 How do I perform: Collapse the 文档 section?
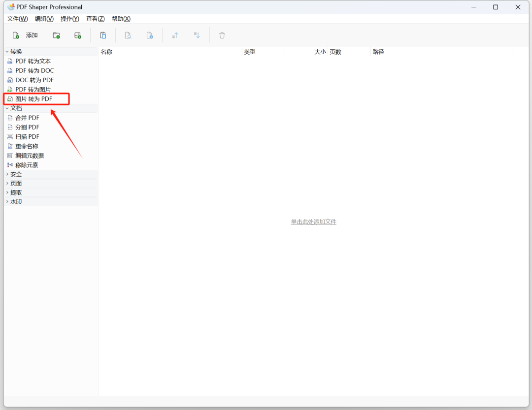pyautogui.click(x=7, y=108)
